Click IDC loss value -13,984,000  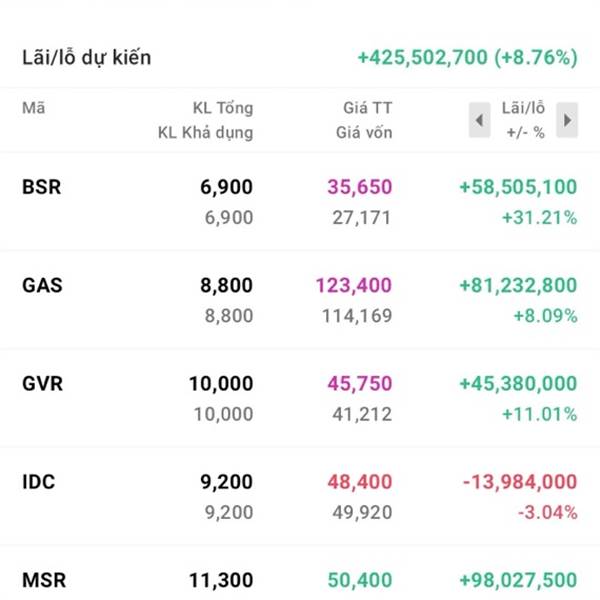point(519,482)
